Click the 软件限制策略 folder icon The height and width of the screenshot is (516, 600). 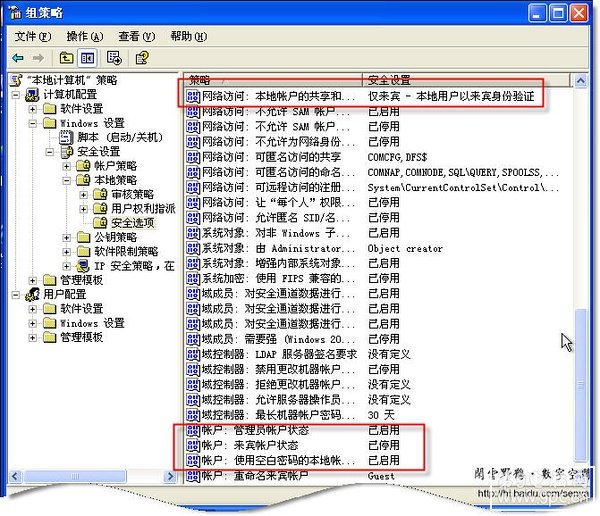[x=83, y=251]
